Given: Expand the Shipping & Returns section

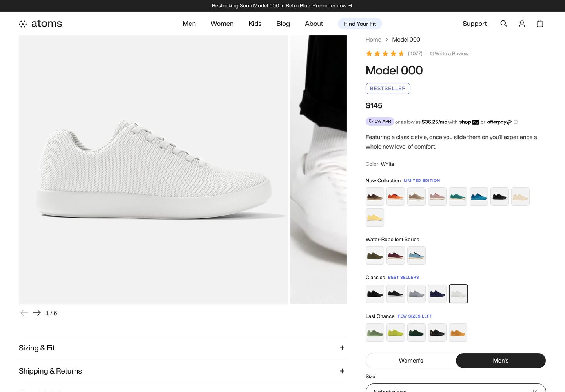Looking at the screenshot, I should [x=183, y=371].
